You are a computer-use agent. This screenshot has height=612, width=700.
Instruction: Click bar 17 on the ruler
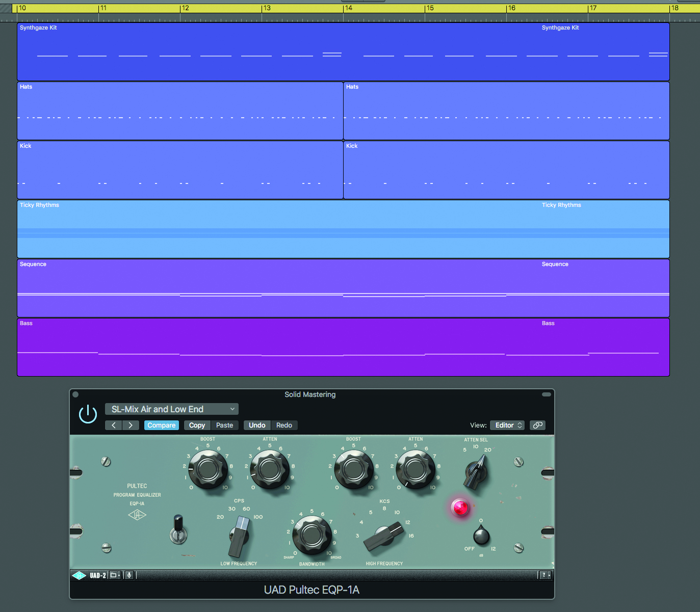[593, 8]
